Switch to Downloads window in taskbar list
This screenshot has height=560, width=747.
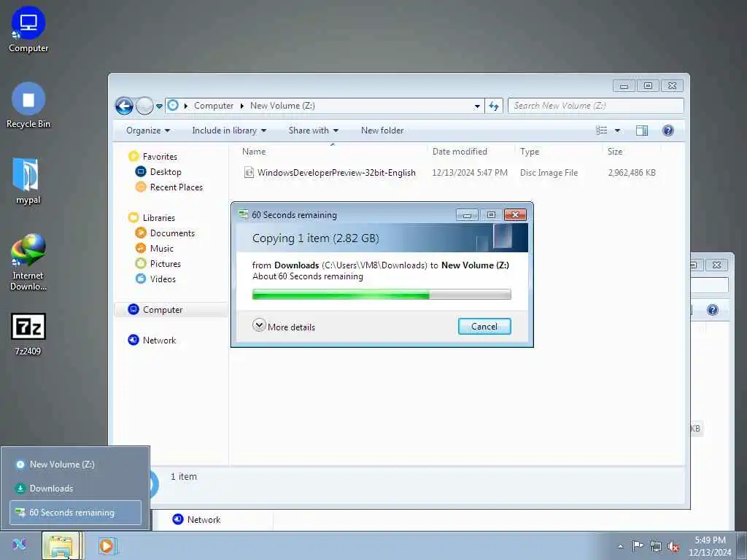pos(75,488)
